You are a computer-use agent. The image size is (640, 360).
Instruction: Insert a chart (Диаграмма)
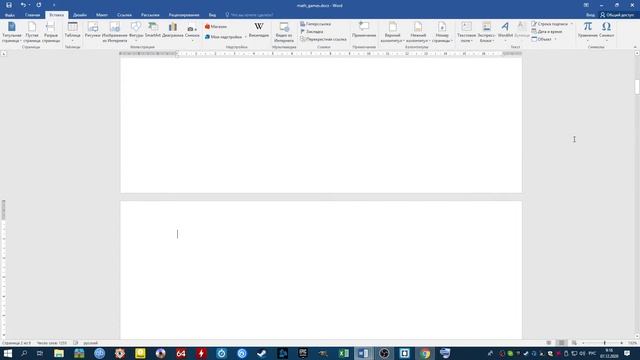click(173, 31)
